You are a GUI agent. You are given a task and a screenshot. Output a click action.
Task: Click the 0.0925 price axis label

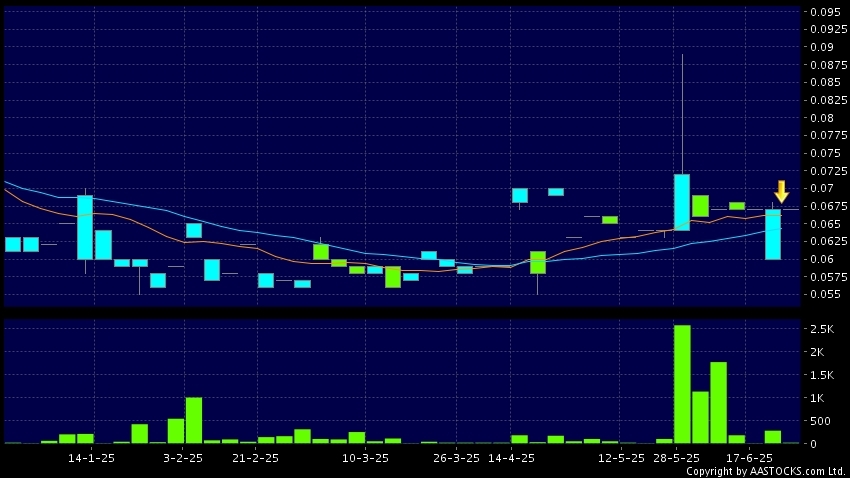[828, 29]
